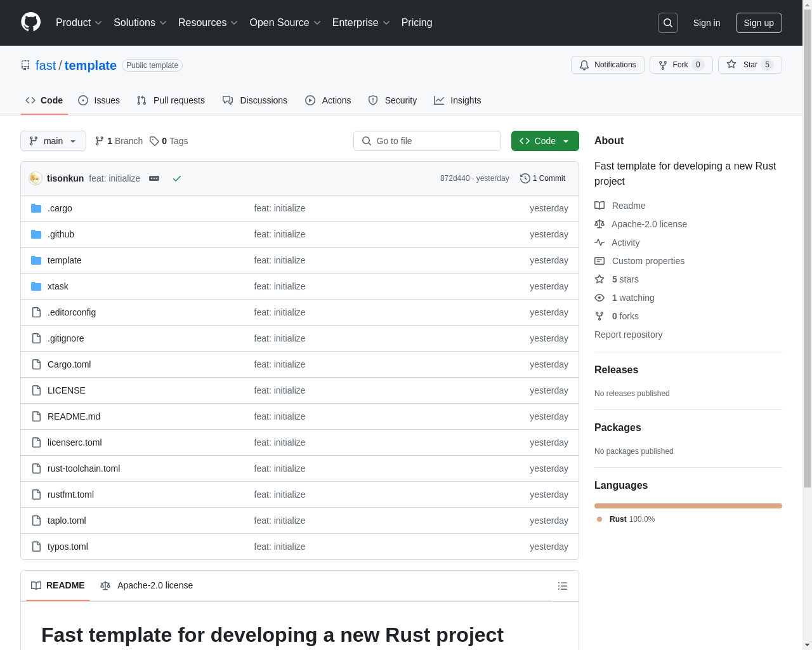
Task: Click the repository template icon beside fast
Action: pyautogui.click(x=25, y=65)
